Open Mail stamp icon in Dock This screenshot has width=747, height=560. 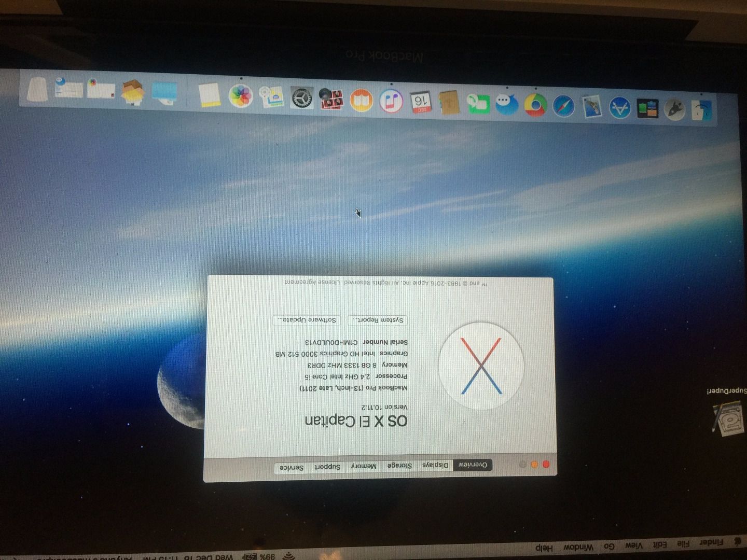[591, 106]
